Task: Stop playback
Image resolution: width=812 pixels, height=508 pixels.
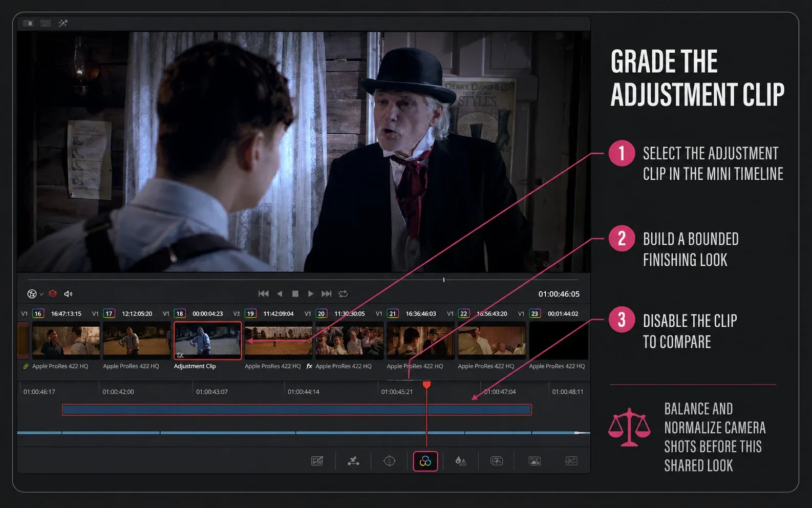Action: coord(295,293)
